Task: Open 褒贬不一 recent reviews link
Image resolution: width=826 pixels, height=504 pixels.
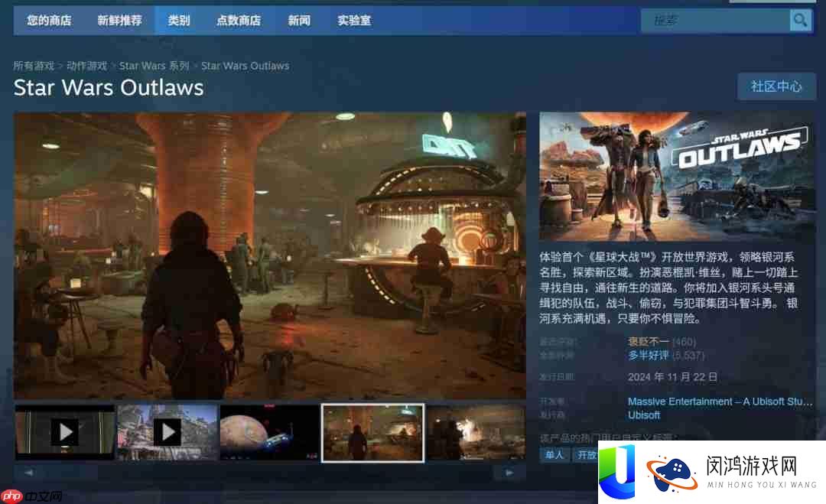Action: point(649,342)
